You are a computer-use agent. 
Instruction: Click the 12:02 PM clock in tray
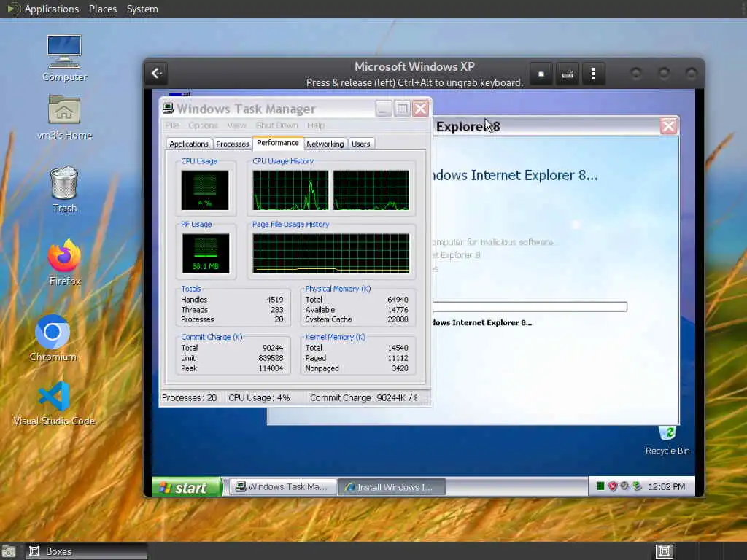pos(667,486)
